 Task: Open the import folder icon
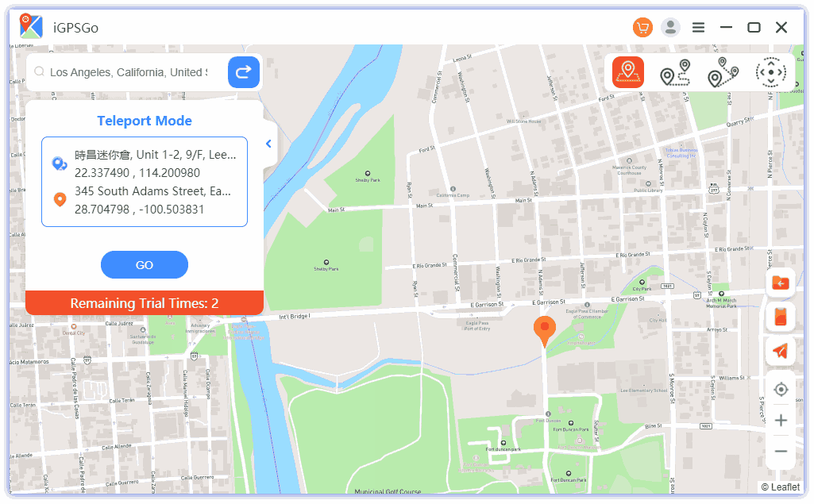(x=781, y=283)
